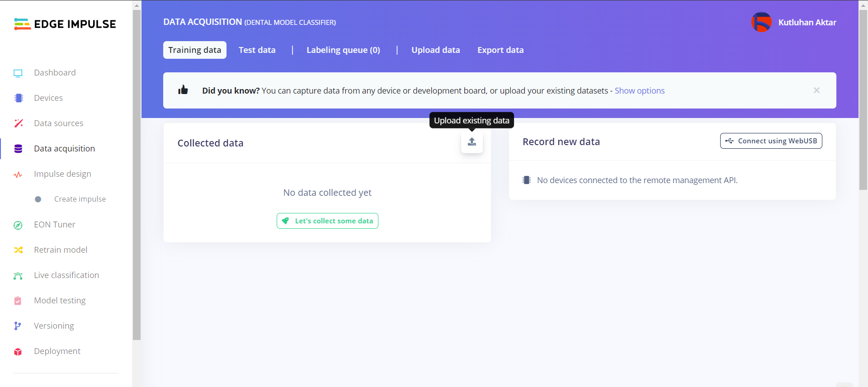Click the Edge Impulse logo

(65, 24)
